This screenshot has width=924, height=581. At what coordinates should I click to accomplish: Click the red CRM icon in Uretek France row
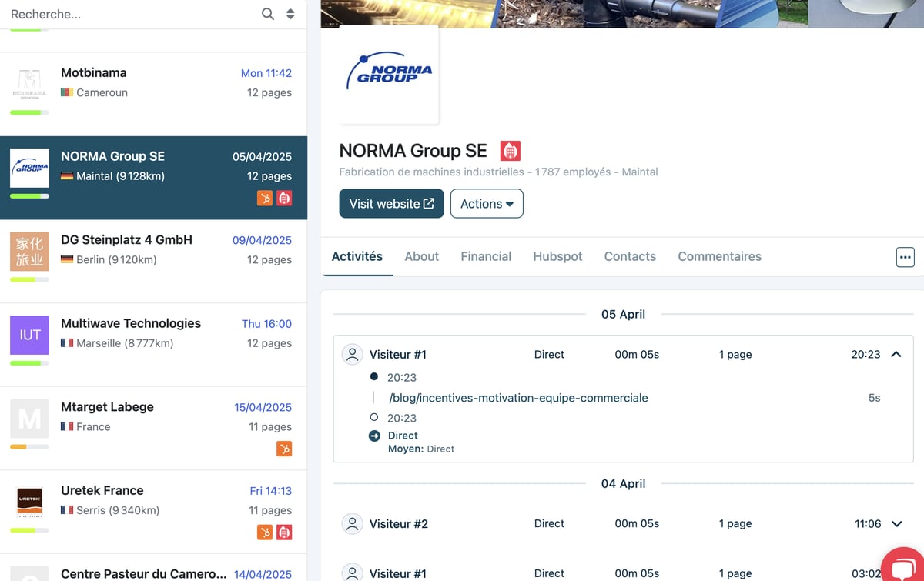[x=284, y=532]
